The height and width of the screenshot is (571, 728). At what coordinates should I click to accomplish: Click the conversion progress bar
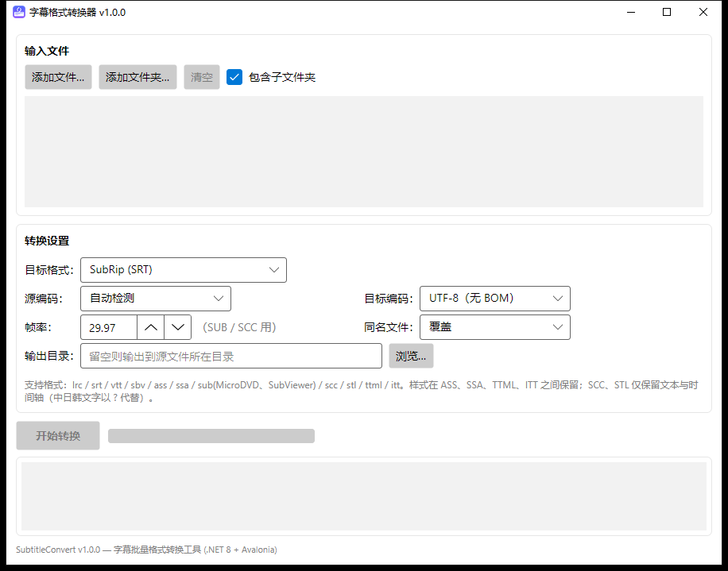[x=211, y=436]
